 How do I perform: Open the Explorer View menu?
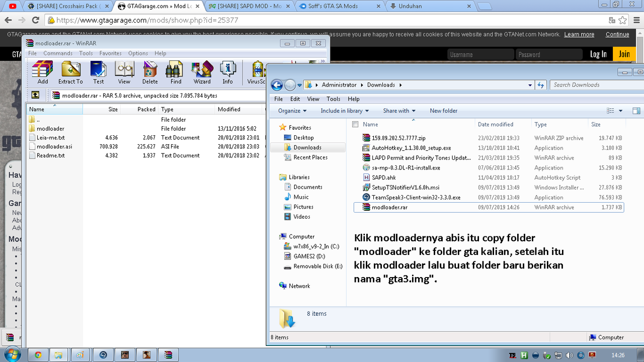point(313,99)
